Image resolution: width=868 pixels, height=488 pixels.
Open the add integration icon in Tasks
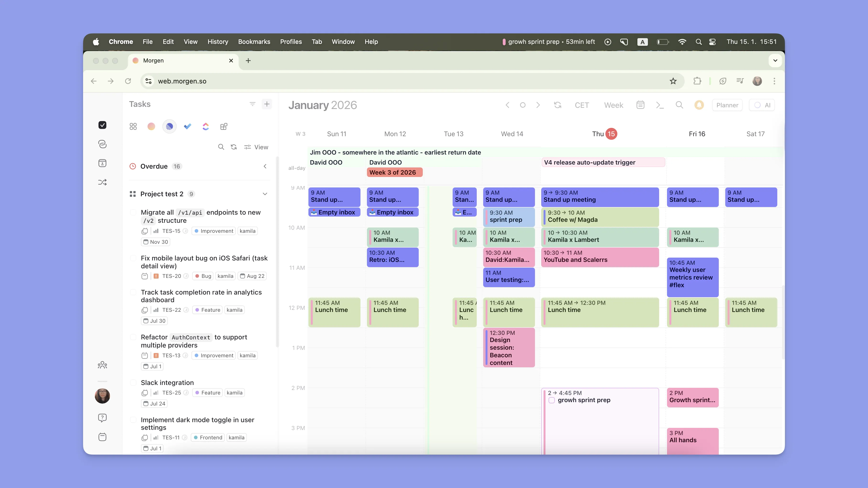coord(224,127)
